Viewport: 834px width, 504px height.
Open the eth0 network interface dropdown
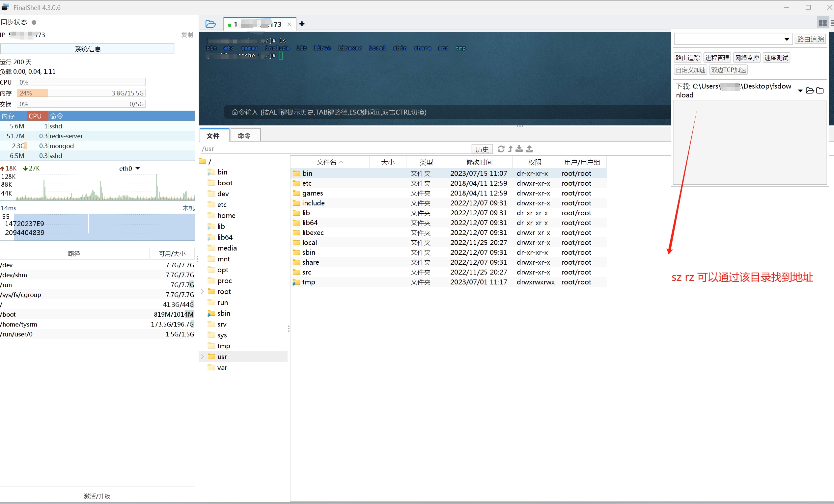pyautogui.click(x=137, y=169)
